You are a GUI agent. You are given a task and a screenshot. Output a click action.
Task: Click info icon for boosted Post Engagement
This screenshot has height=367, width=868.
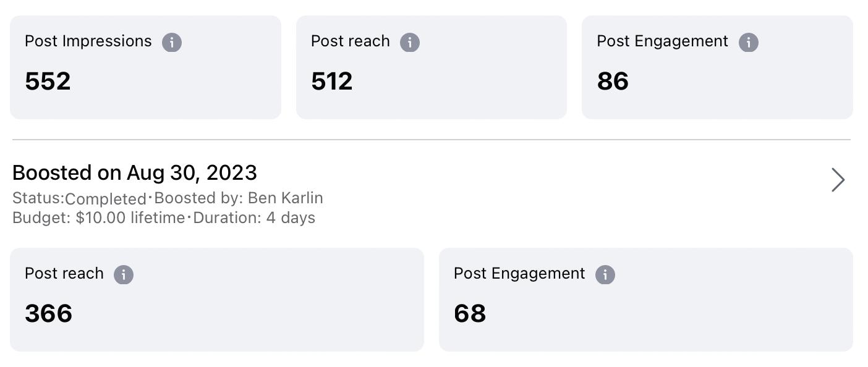pos(605,274)
